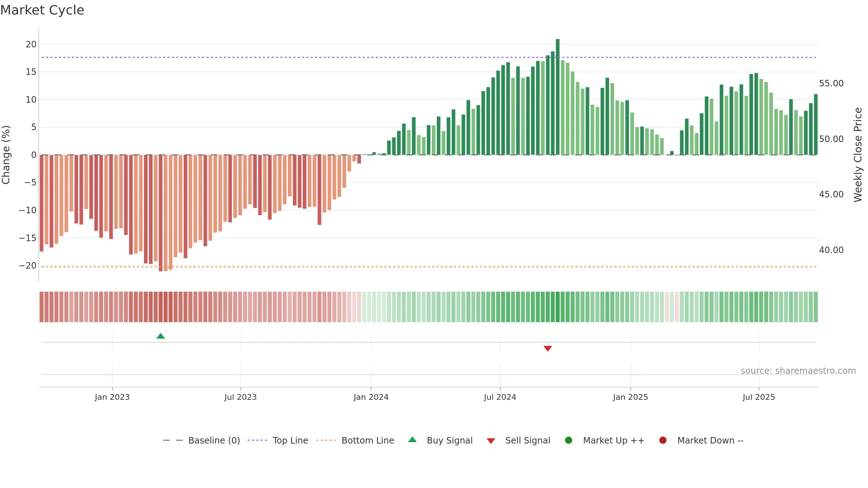Image resolution: width=868 pixels, height=488 pixels.
Task: Click the 40.00 price label on the right axis
Action: [x=831, y=250]
